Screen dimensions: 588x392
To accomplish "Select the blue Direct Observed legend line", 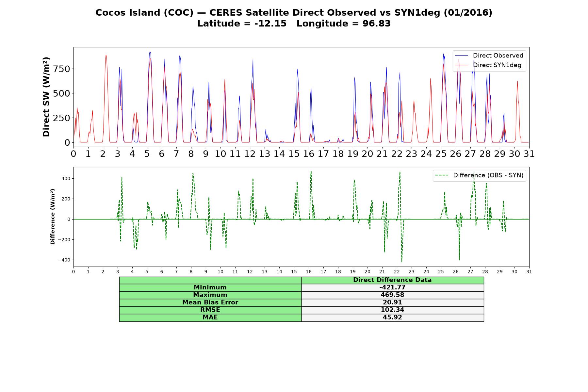I will point(462,56).
